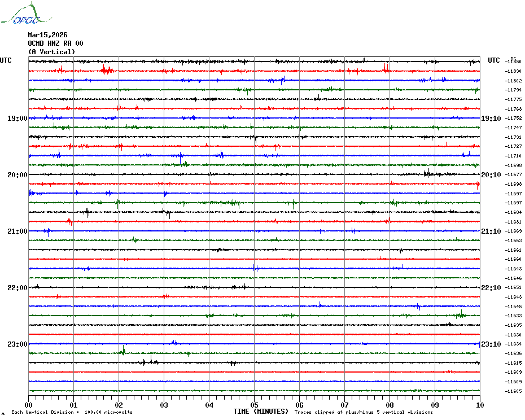Click the DC value -11634

point(513,344)
